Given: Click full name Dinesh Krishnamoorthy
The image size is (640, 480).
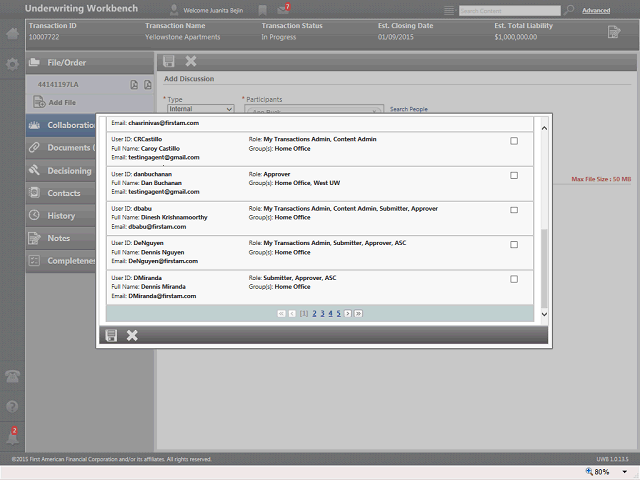Looking at the screenshot, I should click(174, 217).
